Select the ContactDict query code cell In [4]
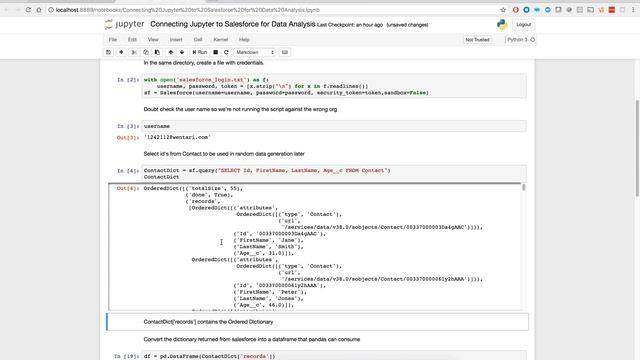640x360 pixels. tap(334, 174)
